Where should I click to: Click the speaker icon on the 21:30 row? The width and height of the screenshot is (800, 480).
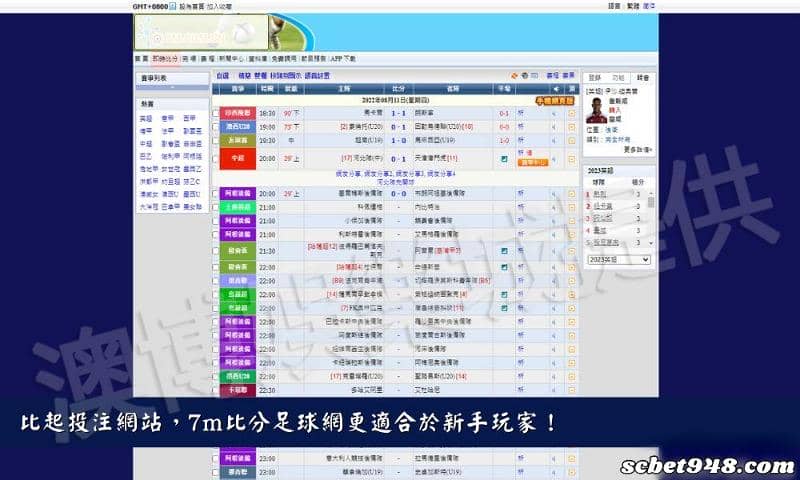coord(554,251)
